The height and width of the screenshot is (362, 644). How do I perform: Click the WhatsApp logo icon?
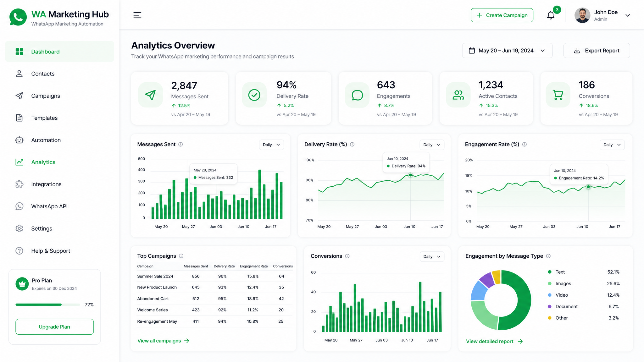(18, 17)
